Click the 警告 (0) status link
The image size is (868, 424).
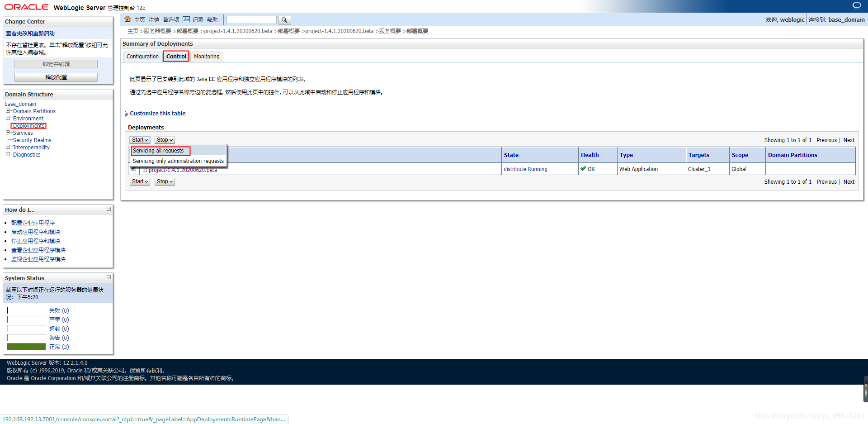59,338
